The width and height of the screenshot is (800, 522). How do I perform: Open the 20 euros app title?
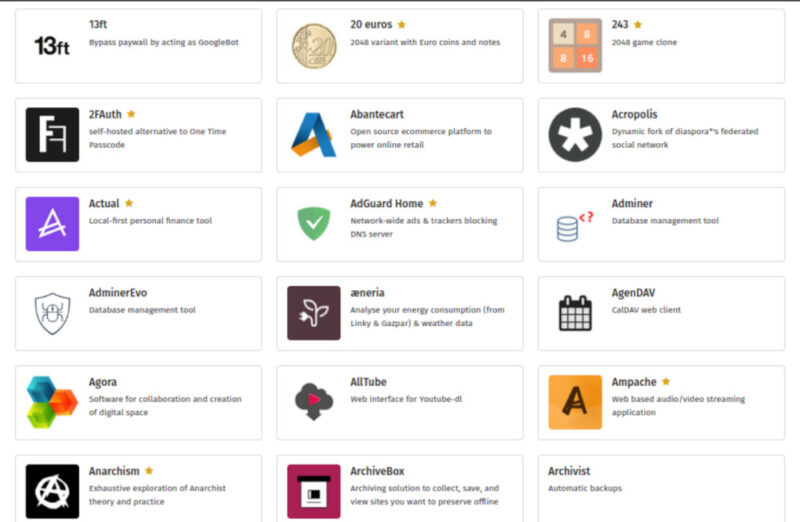coord(371,24)
